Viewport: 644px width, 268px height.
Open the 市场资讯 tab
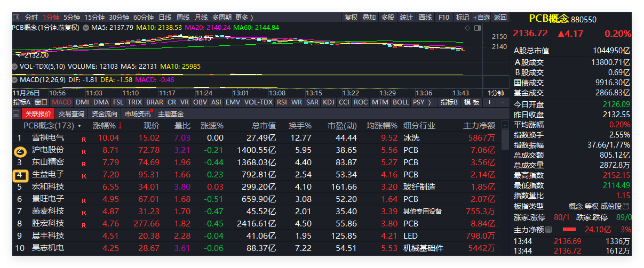click(x=138, y=113)
